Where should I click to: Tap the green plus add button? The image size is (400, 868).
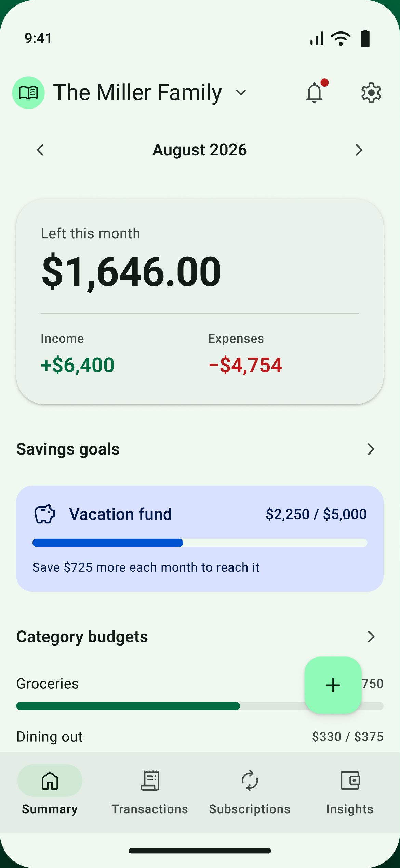[x=333, y=685]
